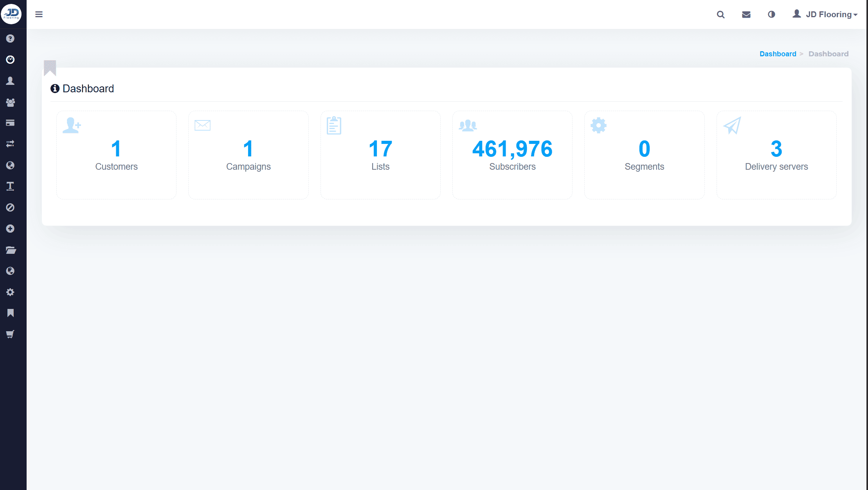The width and height of the screenshot is (868, 490).
Task: Open the credit card sidebar icon
Action: 11,123
